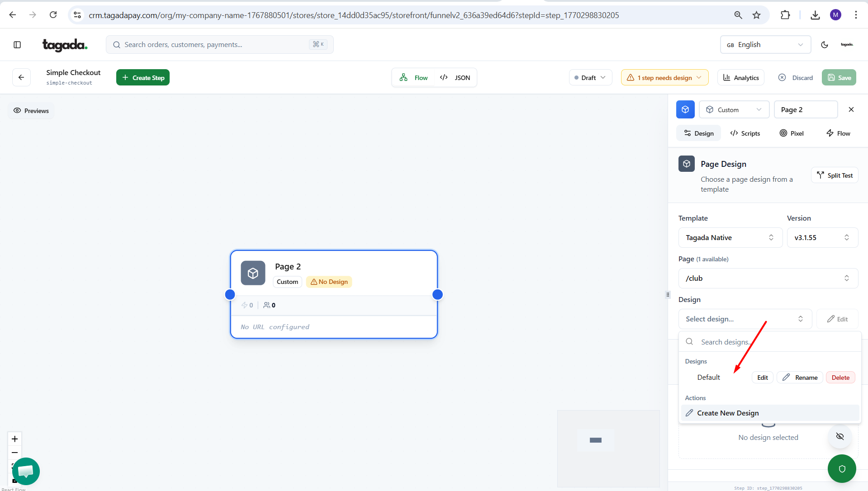Open the v3.1.55 version dropdown
Viewport: 868px width, 491px height.
(x=821, y=238)
